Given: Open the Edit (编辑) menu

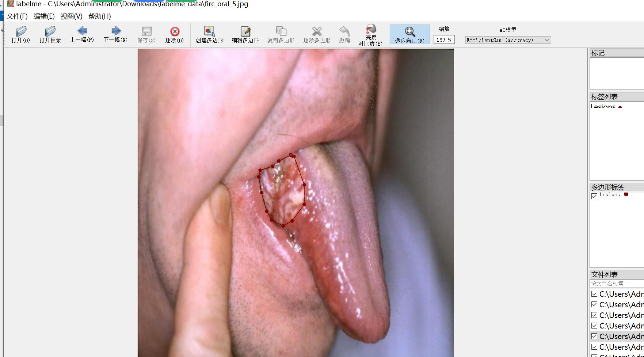Looking at the screenshot, I should [x=44, y=16].
